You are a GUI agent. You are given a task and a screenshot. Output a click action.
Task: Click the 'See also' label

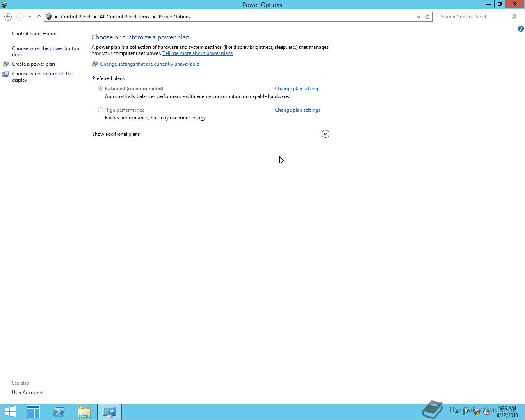pos(21,383)
